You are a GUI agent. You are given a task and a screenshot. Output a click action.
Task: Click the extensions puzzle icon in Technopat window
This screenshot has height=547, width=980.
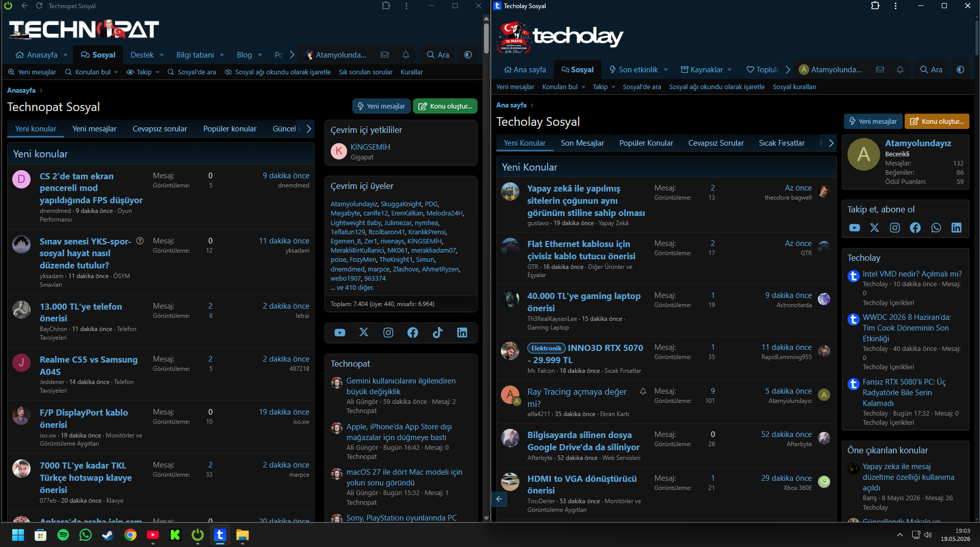(386, 6)
